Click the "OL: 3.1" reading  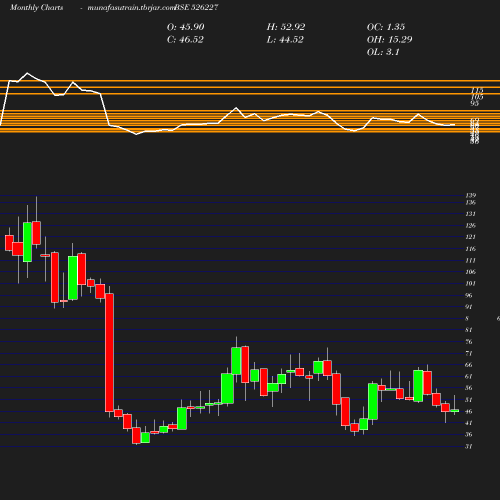point(383,52)
